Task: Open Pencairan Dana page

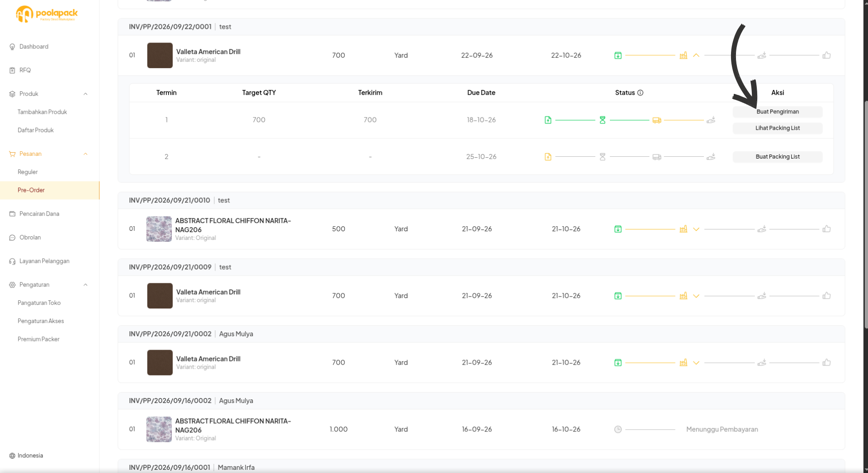Action: point(39,214)
